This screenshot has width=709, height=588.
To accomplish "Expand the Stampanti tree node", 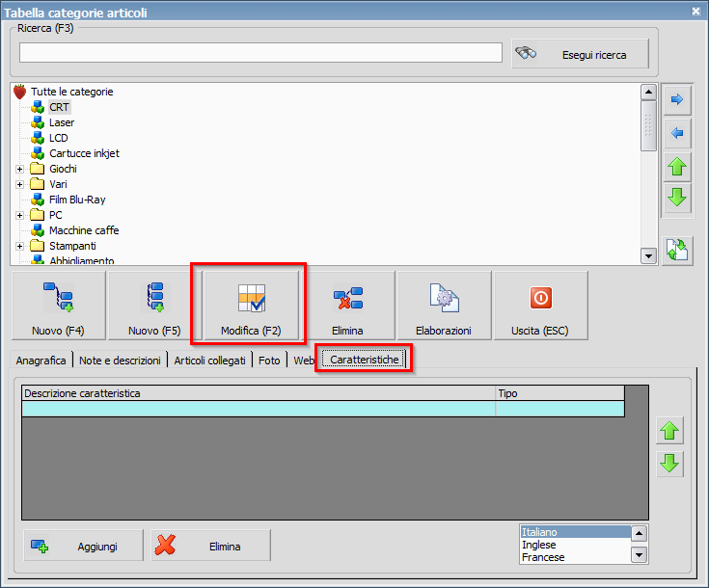I will tap(19, 246).
